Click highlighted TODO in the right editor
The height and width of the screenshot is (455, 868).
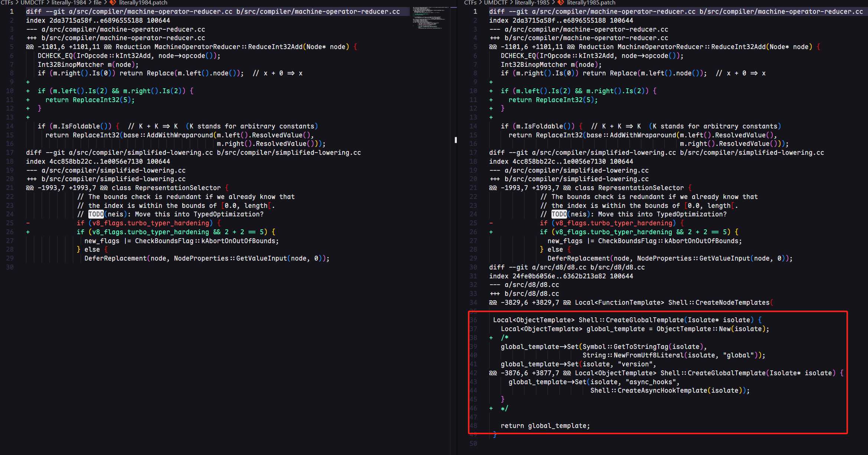(559, 214)
